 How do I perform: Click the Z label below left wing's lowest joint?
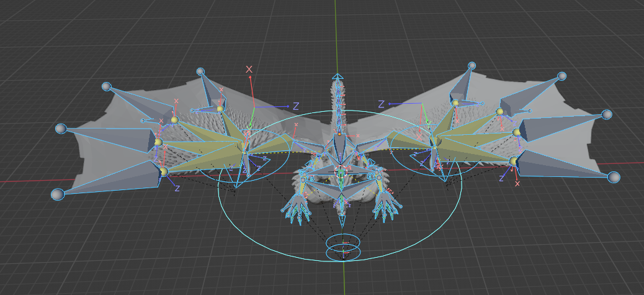tap(177, 188)
